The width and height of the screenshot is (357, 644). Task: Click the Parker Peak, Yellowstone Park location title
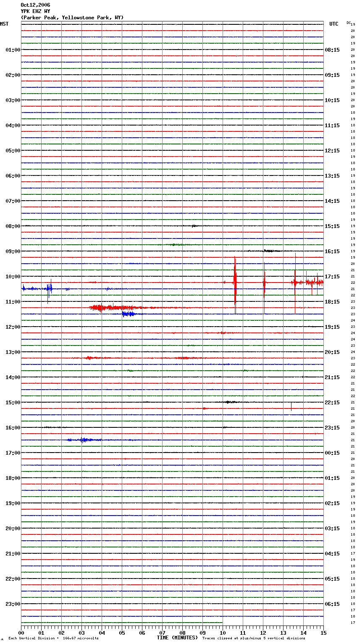pyautogui.click(x=72, y=18)
